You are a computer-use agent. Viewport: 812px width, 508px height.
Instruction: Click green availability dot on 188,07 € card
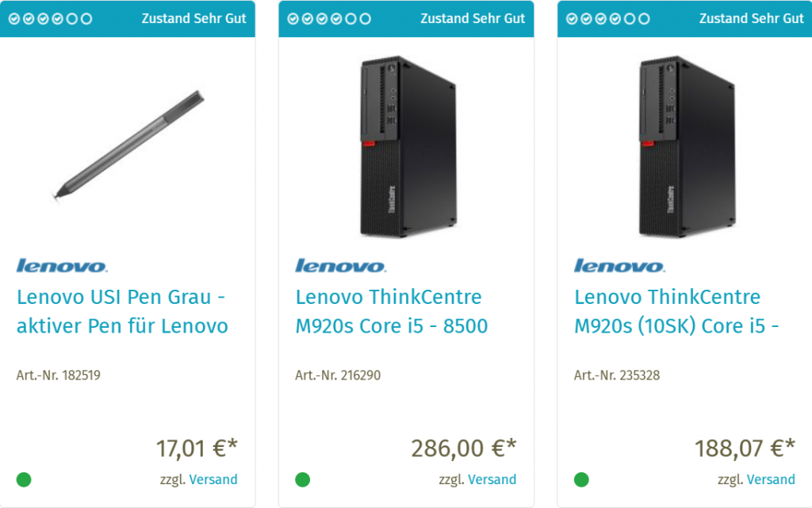tap(581, 479)
